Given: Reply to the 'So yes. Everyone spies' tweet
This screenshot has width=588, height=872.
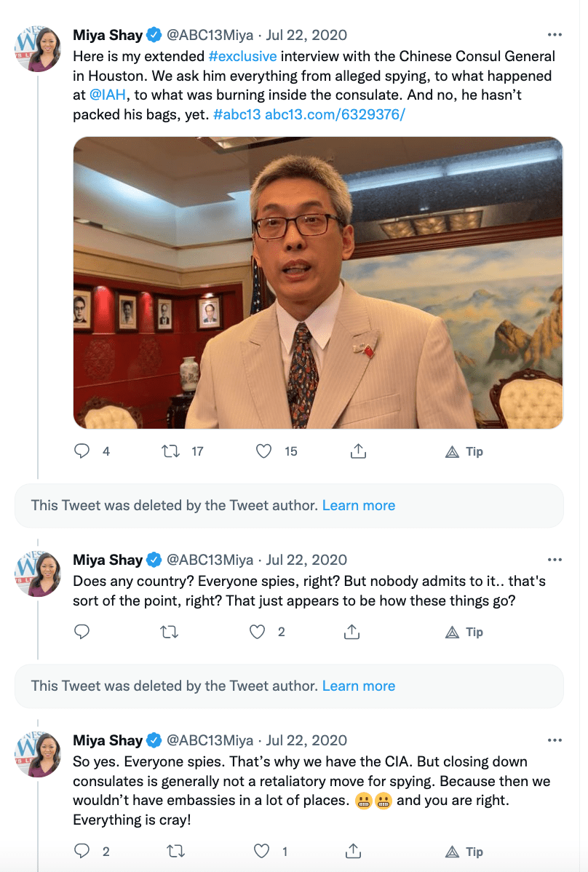Looking at the screenshot, I should pos(82,851).
